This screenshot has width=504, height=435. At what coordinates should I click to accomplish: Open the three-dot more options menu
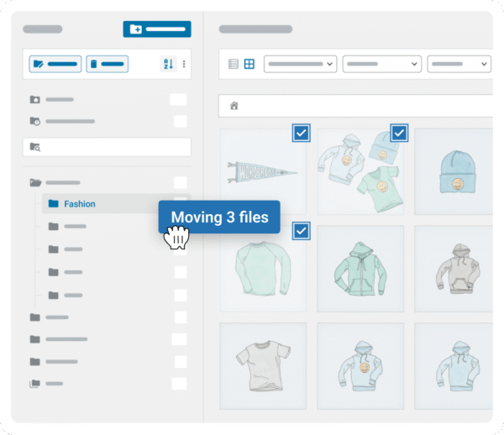(184, 64)
